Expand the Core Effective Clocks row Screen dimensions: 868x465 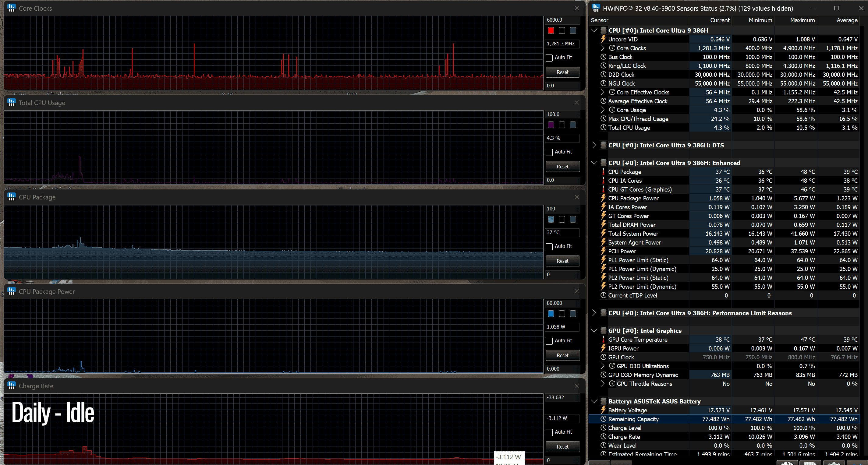pyautogui.click(x=603, y=92)
